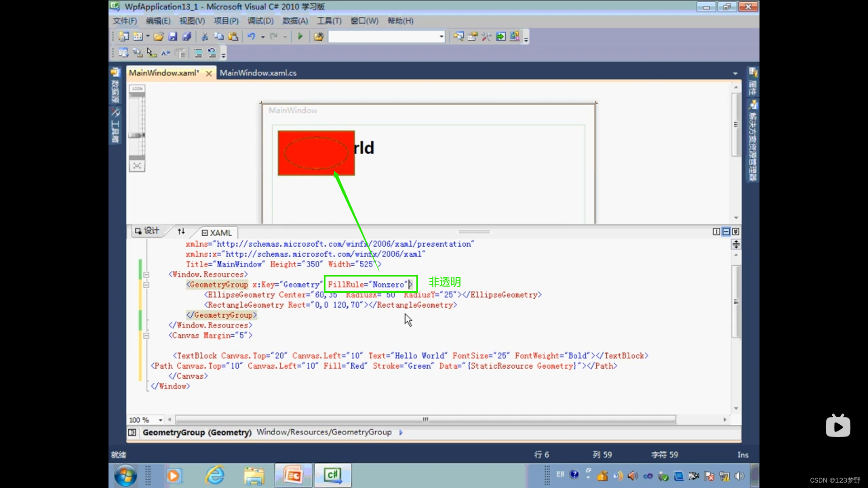Save the current file with the floppy icon
Screen dimensions: 868x488
coord(173,37)
